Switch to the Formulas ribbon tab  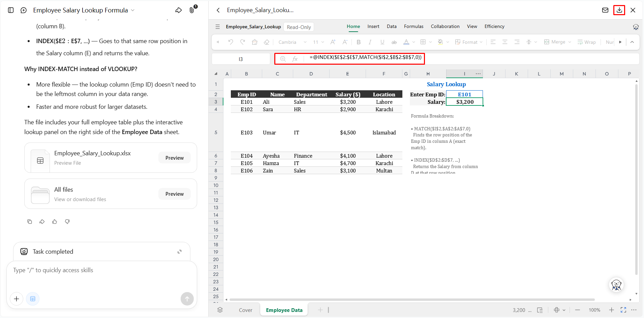point(413,26)
